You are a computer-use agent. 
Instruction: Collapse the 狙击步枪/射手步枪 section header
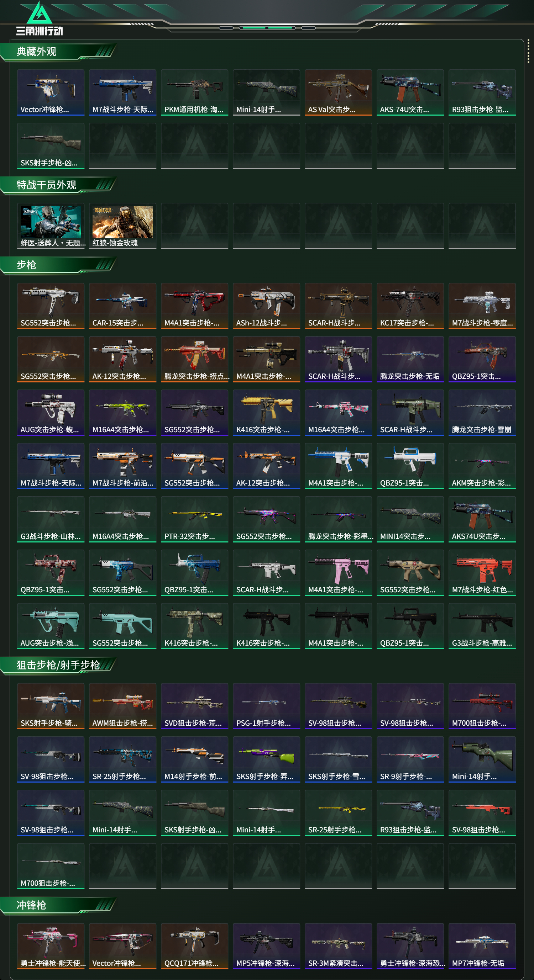(58, 666)
